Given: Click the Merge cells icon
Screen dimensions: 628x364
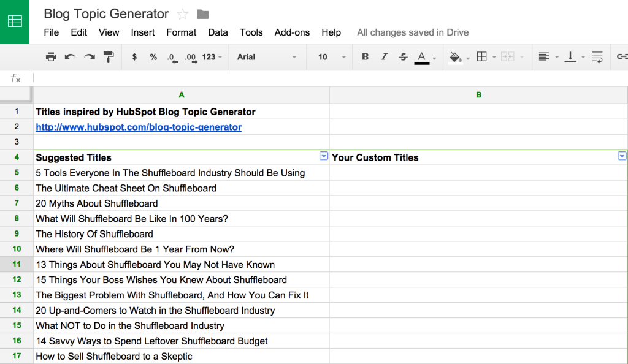Looking at the screenshot, I should (507, 57).
